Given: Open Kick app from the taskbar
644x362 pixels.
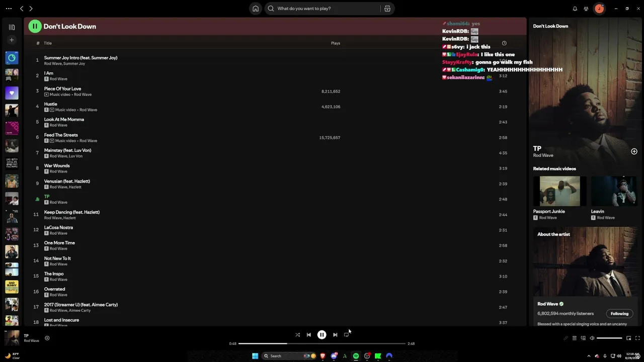Looking at the screenshot, I should click(x=378, y=356).
